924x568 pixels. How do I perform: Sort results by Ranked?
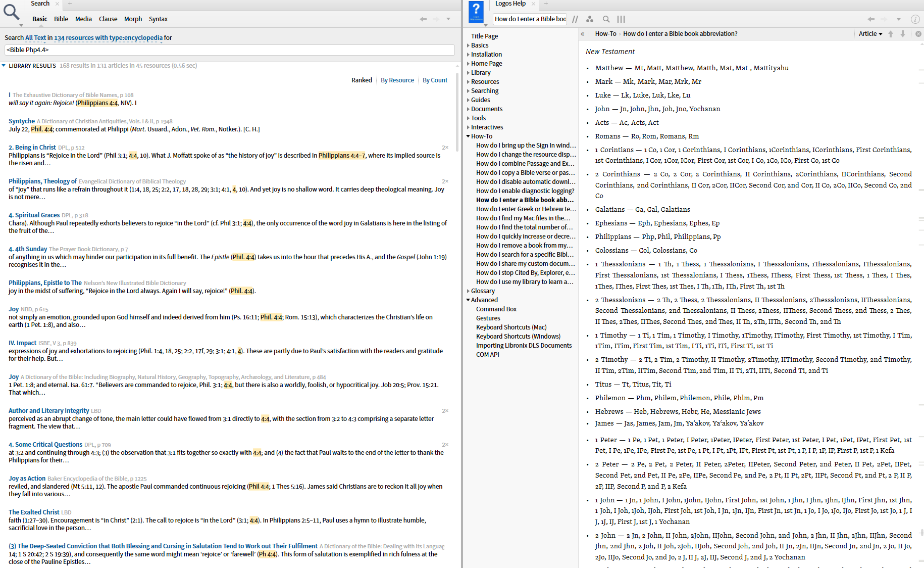tap(362, 80)
